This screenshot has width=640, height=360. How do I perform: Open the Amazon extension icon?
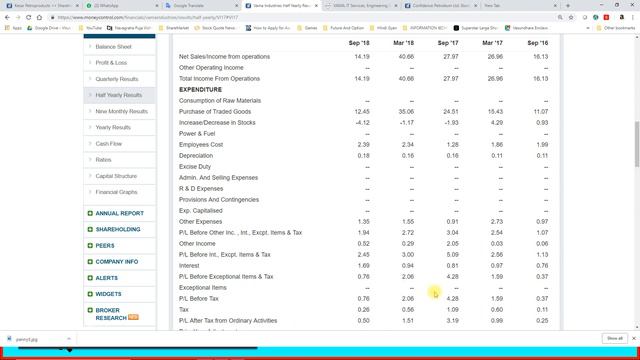tap(622, 18)
